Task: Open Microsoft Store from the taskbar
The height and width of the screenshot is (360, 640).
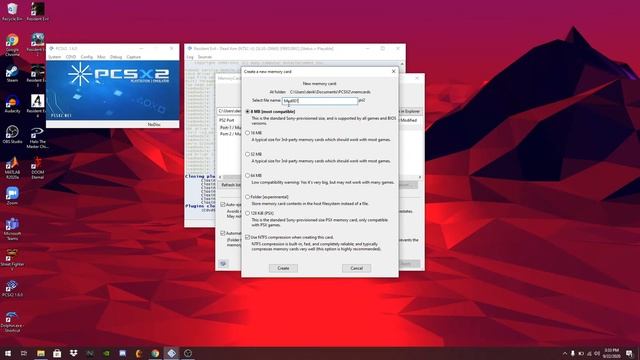Action: click(57, 353)
